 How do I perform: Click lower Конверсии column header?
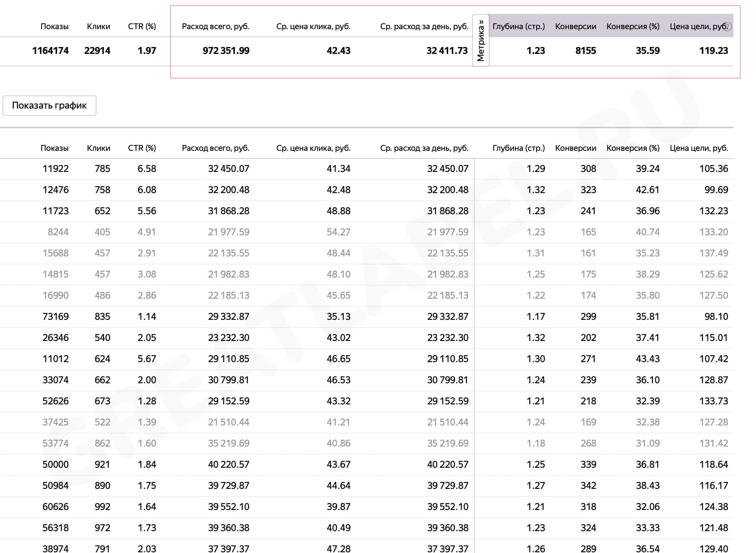click(576, 148)
